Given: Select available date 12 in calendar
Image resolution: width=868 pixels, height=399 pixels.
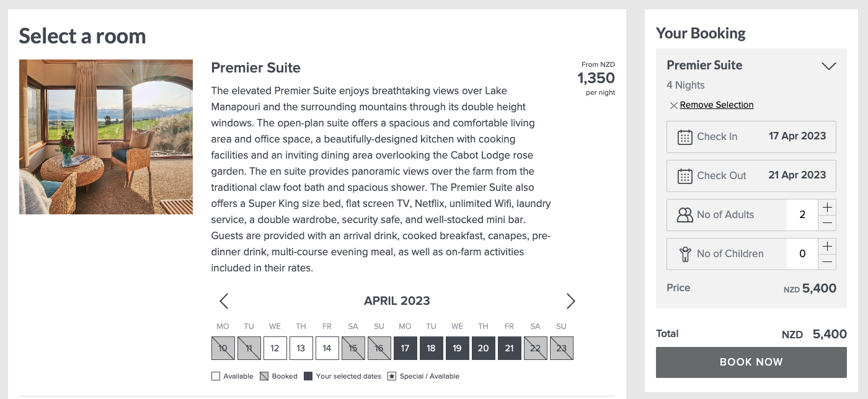Looking at the screenshot, I should click(x=275, y=348).
